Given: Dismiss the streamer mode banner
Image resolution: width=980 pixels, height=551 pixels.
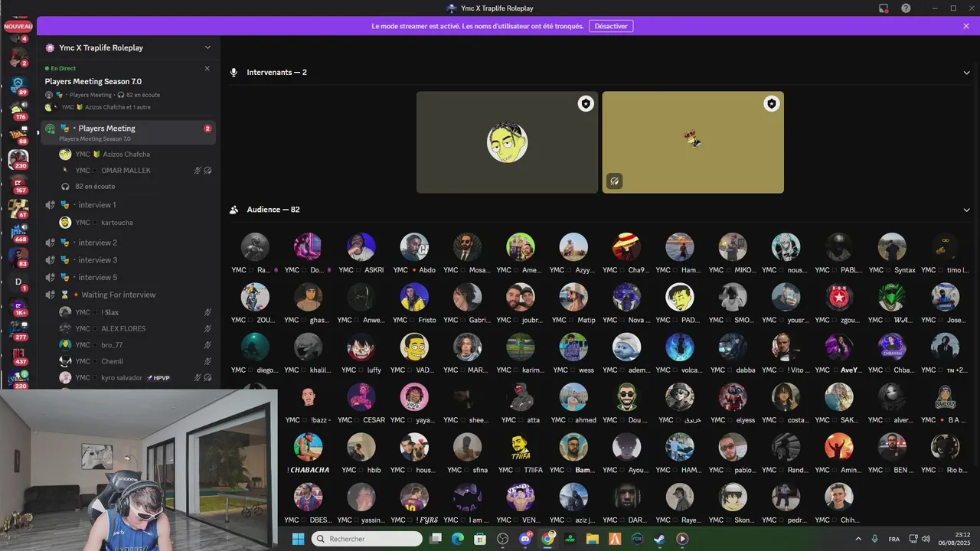Looking at the screenshot, I should [966, 26].
